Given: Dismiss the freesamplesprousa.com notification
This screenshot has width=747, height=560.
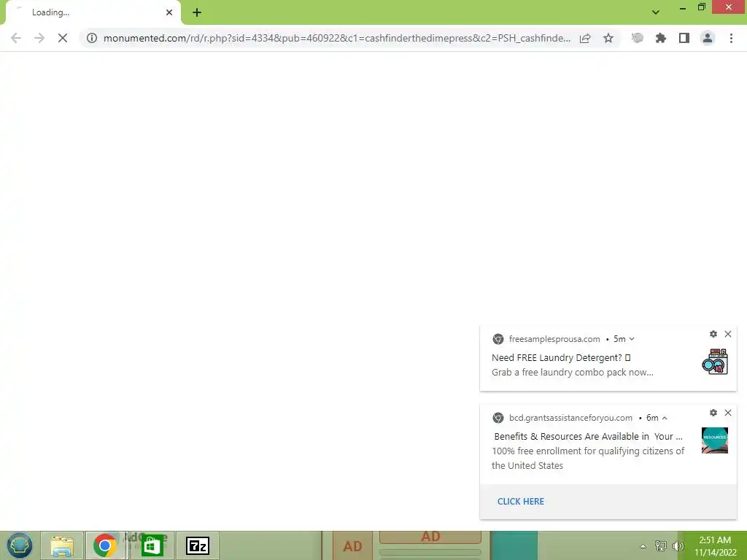Looking at the screenshot, I should point(728,334).
